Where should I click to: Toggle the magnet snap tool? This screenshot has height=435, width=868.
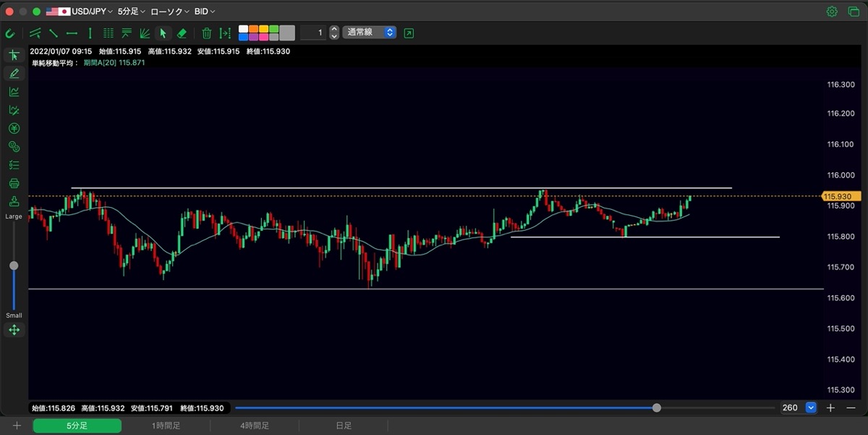(10, 33)
